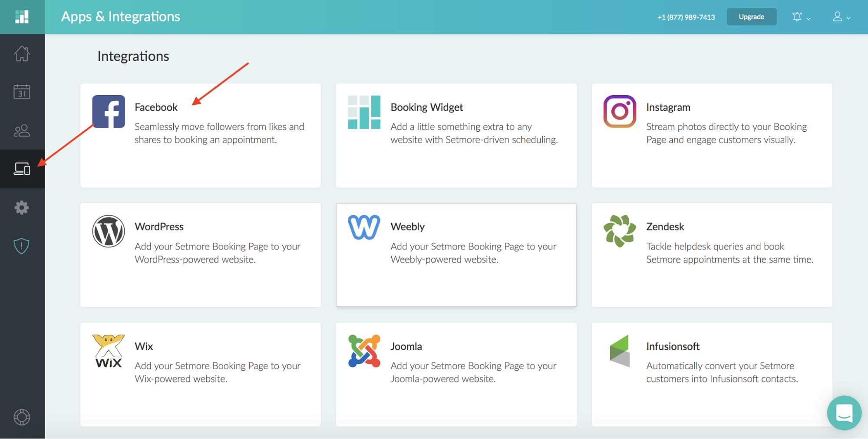Open the Wix integration title
Viewport: 868px width, 439px height.
(144, 346)
